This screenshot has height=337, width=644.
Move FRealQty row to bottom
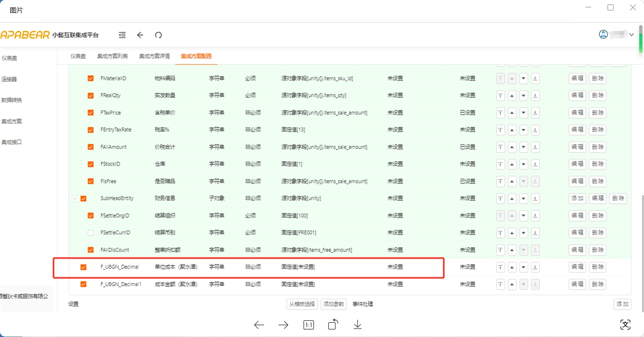[535, 96]
